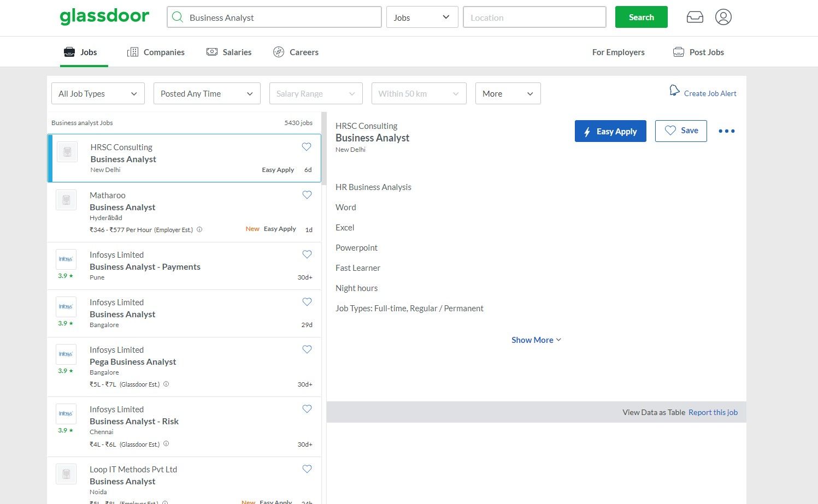Open Posted Any Time filter dropdown

207,93
